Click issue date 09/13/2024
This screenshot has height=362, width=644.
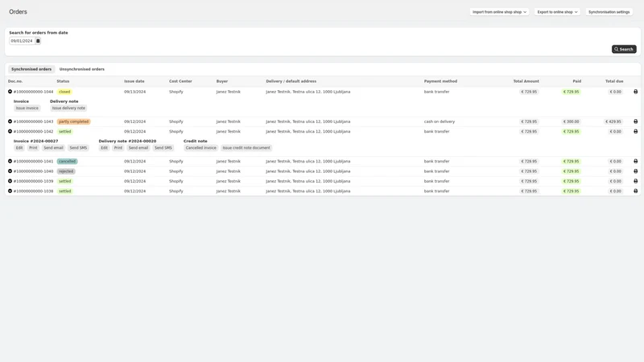point(134,92)
